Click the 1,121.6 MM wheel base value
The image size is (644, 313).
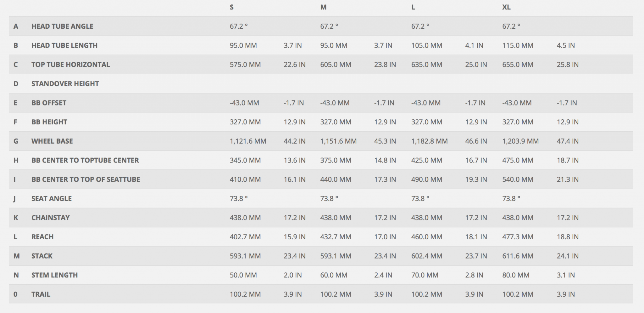tap(248, 141)
